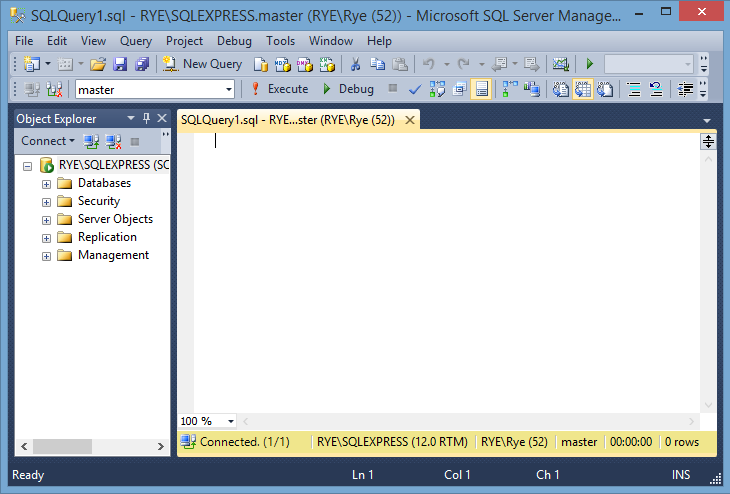Click the Activity Monitor icon
The image size is (730, 494).
[561, 64]
